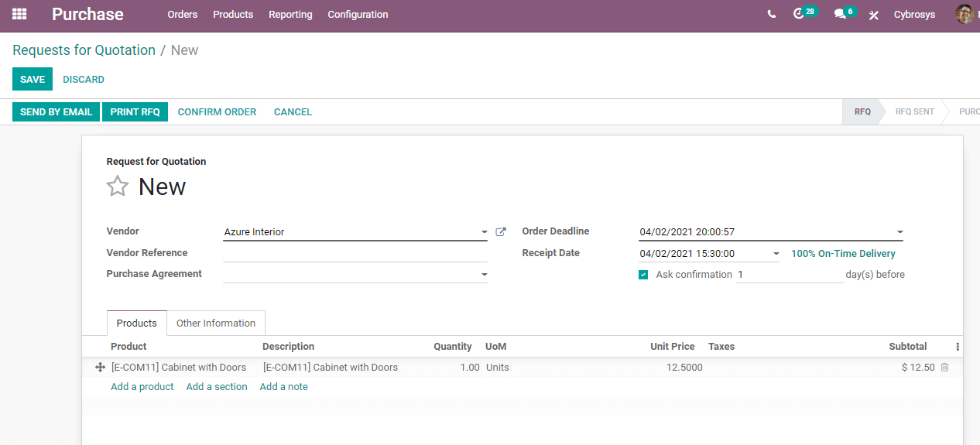Click the Subtotal column header
This screenshot has width=980, height=445.
pyautogui.click(x=908, y=347)
